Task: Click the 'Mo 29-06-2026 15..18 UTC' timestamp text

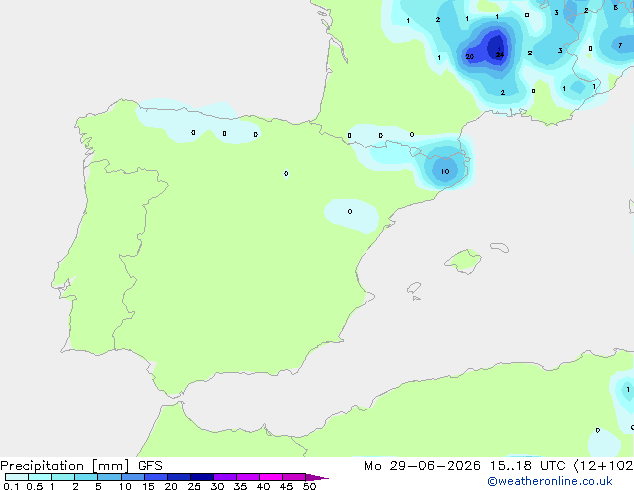Action: 465,466
